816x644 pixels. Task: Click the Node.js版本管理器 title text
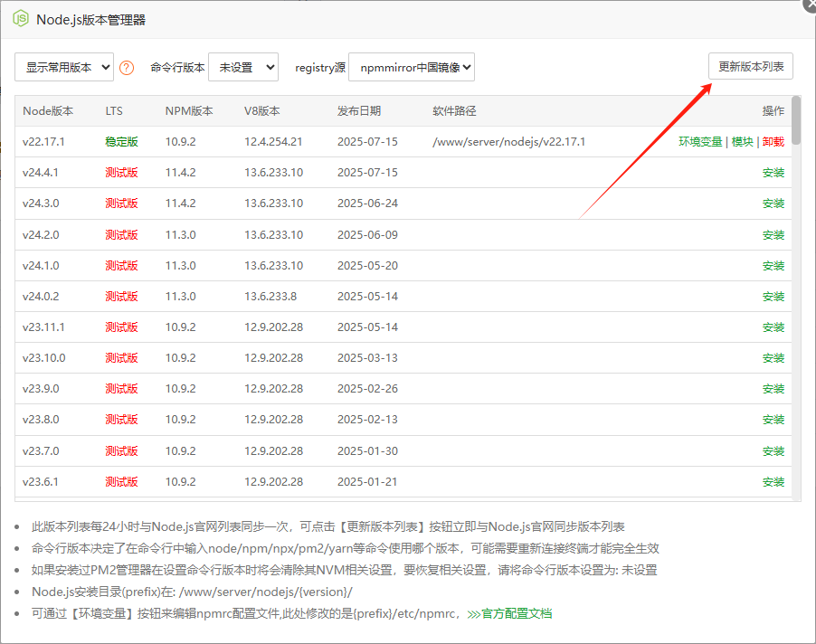[91, 20]
